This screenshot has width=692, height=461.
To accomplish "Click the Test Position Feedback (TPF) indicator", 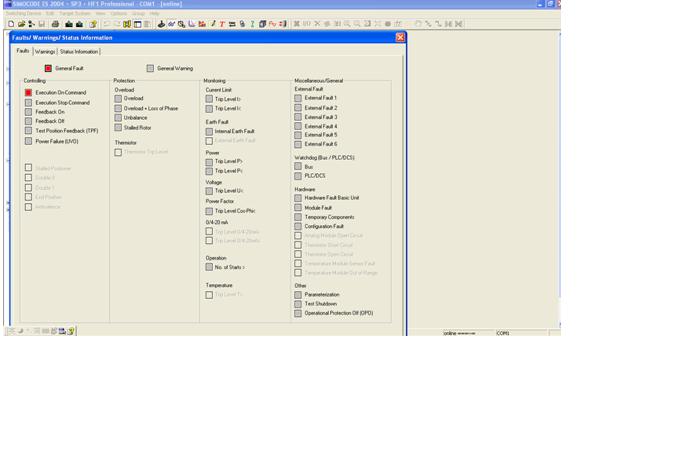I will point(28,131).
